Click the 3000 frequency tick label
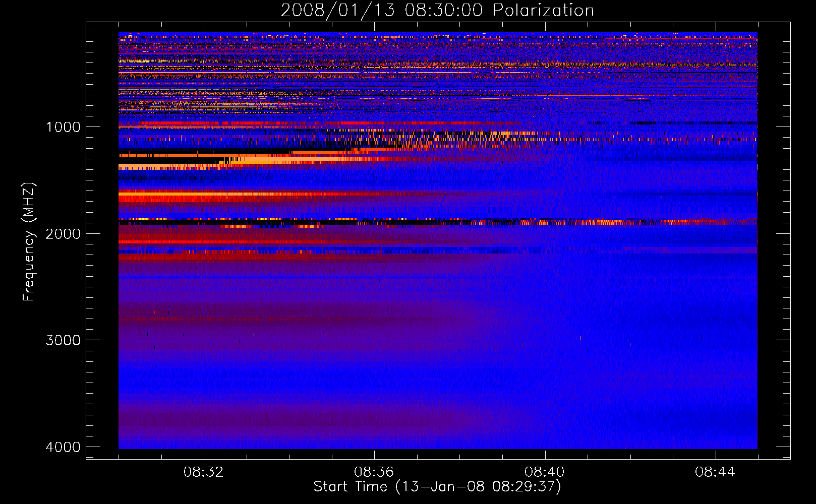 (63, 340)
